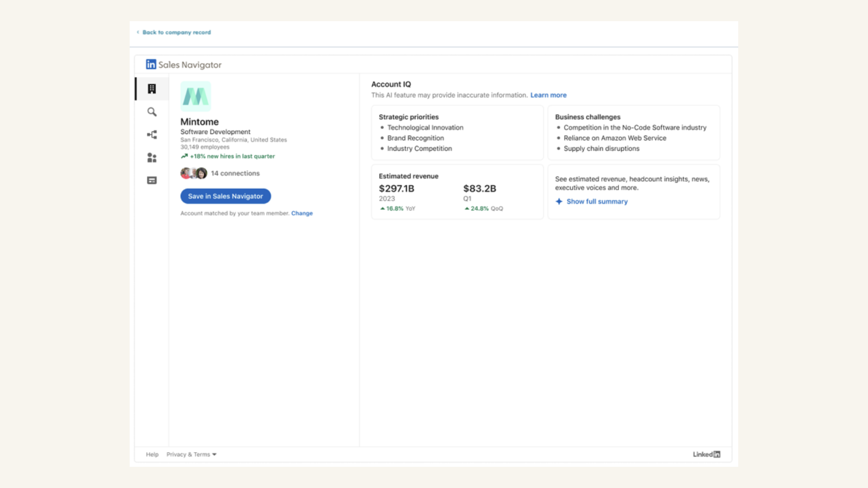Open the Help menu in the footer

[152, 454]
